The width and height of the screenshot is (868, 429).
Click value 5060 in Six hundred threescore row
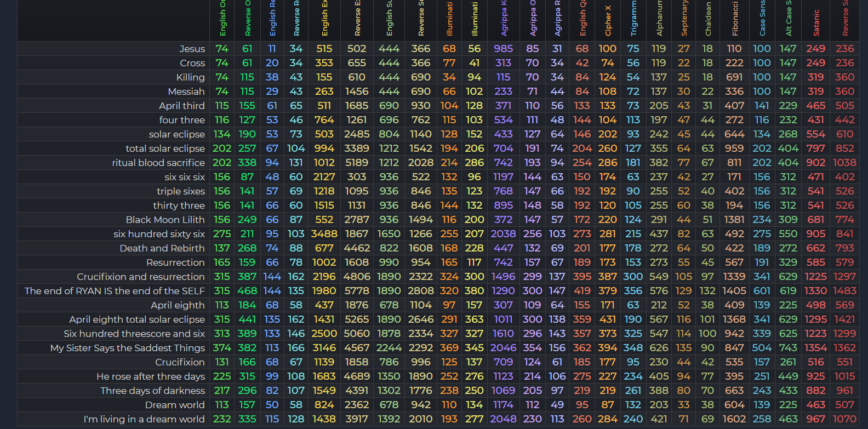pos(357,334)
